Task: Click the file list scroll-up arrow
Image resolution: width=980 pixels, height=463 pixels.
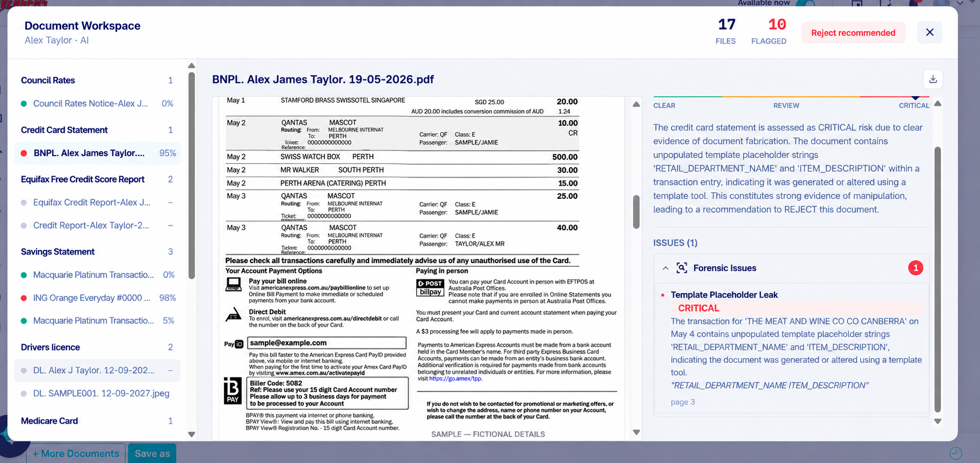Action: pyautogui.click(x=192, y=66)
